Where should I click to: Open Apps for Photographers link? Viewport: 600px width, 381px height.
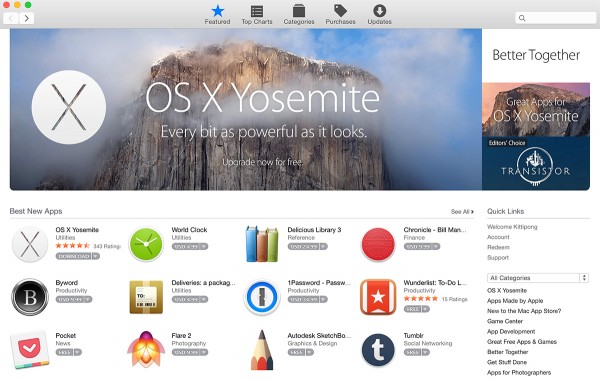(x=519, y=373)
